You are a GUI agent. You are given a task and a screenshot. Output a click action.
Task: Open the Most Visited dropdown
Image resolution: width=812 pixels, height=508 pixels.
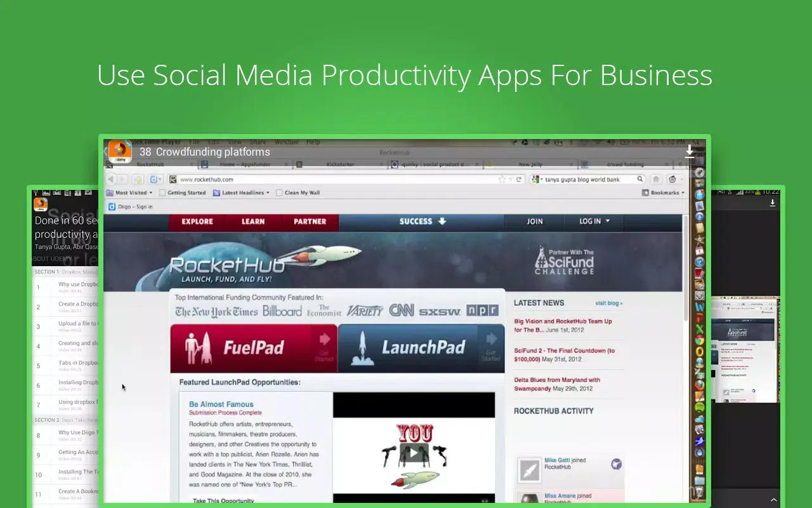pos(129,192)
